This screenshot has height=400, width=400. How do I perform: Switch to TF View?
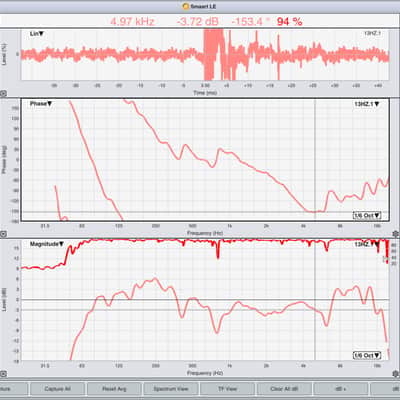click(x=227, y=389)
